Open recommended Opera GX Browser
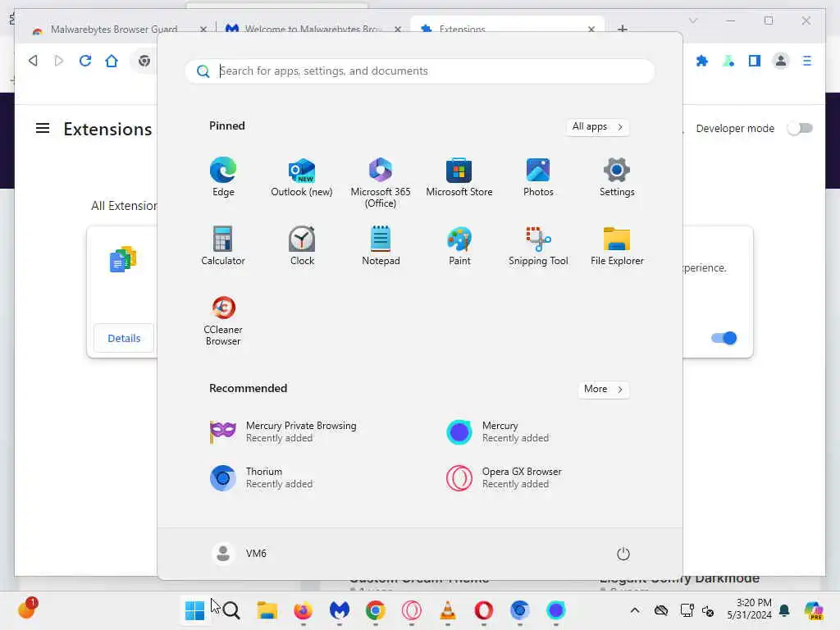This screenshot has height=630, width=840. point(504,477)
